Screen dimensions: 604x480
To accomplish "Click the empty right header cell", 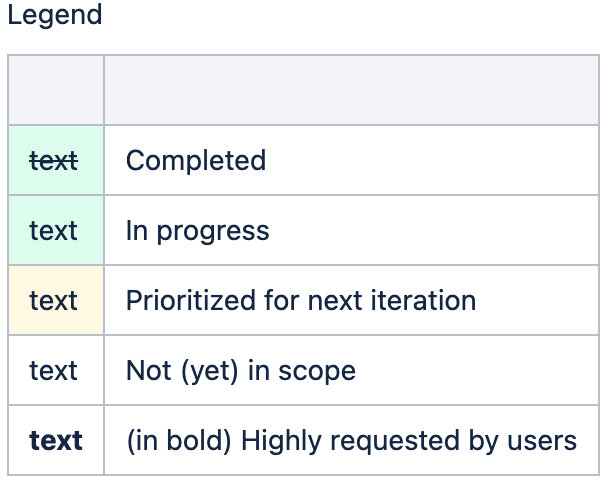I will [x=351, y=90].
